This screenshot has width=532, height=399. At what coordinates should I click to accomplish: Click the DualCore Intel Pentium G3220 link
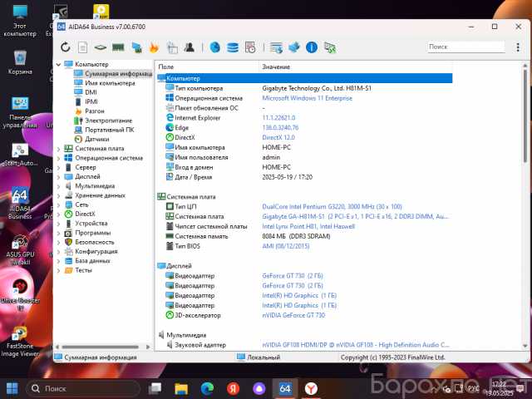pyautogui.click(x=332, y=207)
